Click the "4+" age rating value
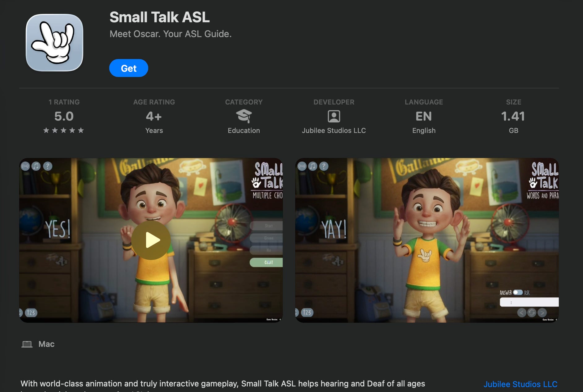The height and width of the screenshot is (392, 583). (154, 116)
